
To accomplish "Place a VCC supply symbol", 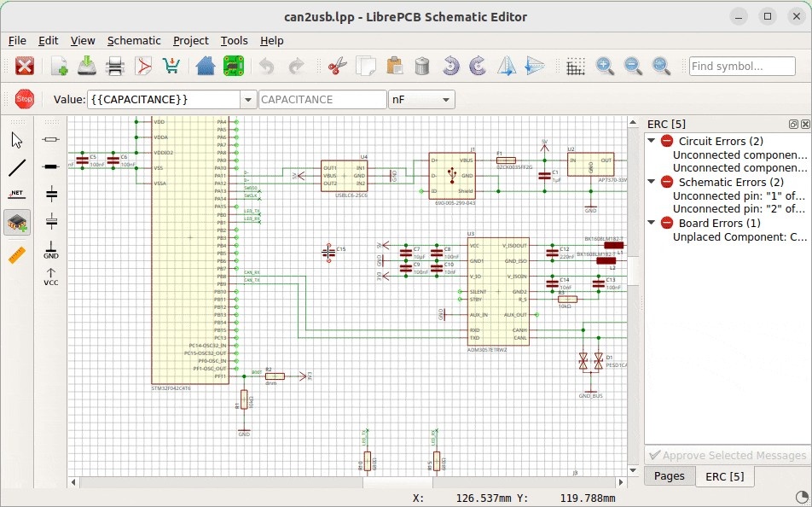I will click(49, 276).
